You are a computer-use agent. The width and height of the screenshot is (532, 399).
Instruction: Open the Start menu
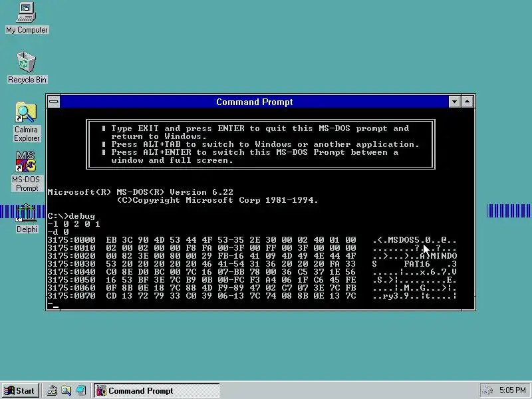pyautogui.click(x=20, y=391)
